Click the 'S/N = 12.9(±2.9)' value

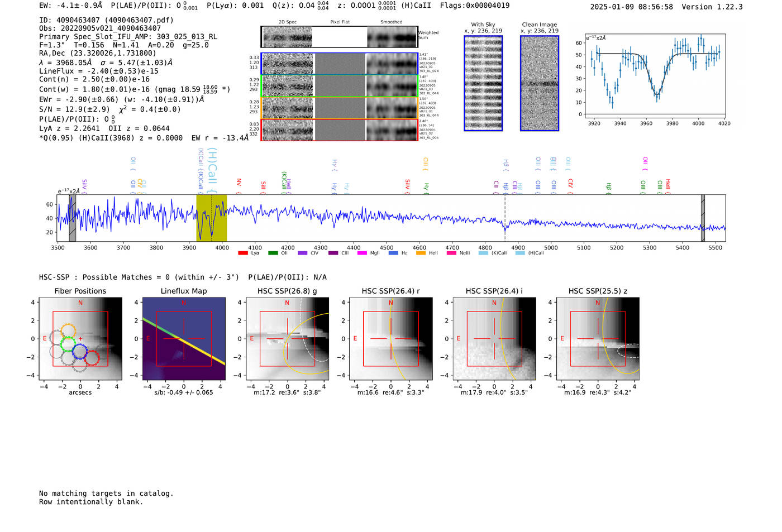[74, 109]
